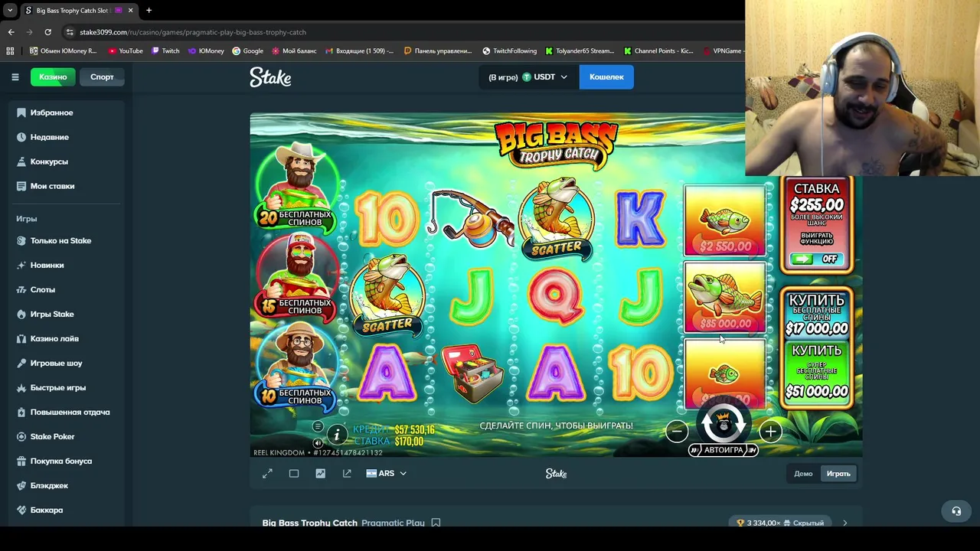This screenshot has width=980, height=551.
Task: Open the Stake hamburger menu
Action: tap(15, 77)
